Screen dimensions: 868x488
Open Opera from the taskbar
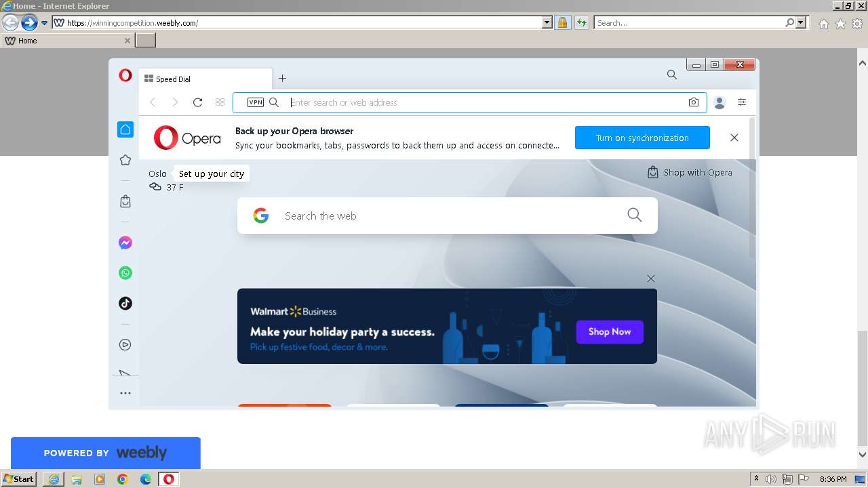pos(169,479)
